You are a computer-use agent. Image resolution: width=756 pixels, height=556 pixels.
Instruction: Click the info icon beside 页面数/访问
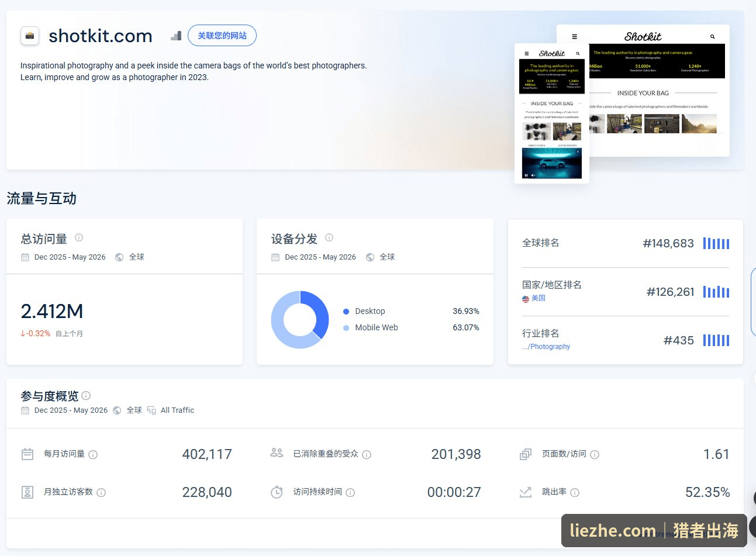click(x=595, y=455)
